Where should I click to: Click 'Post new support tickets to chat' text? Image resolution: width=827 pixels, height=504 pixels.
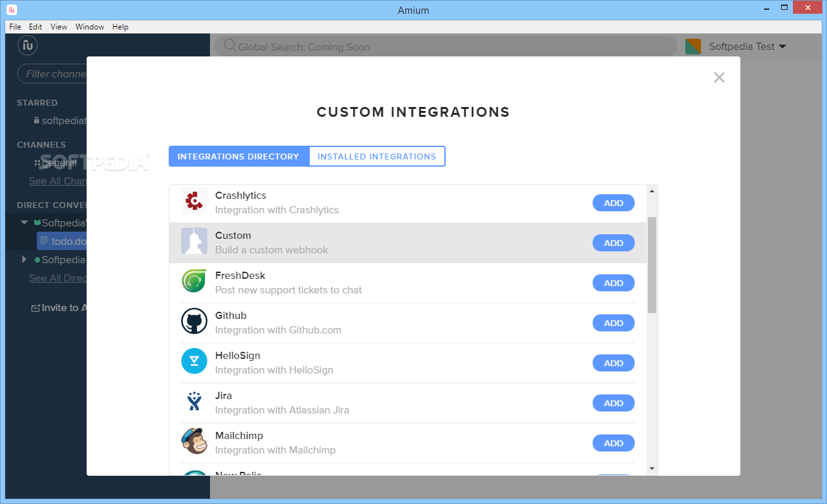(289, 290)
